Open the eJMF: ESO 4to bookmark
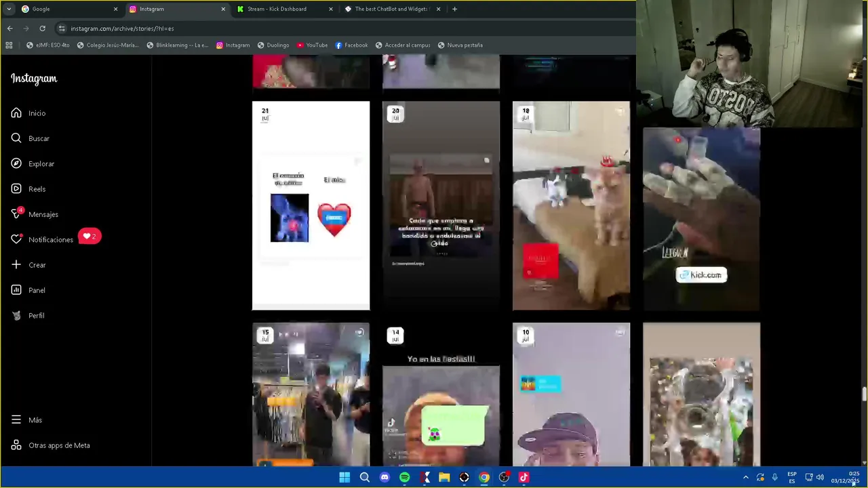The height and width of the screenshot is (488, 868). pos(48,45)
